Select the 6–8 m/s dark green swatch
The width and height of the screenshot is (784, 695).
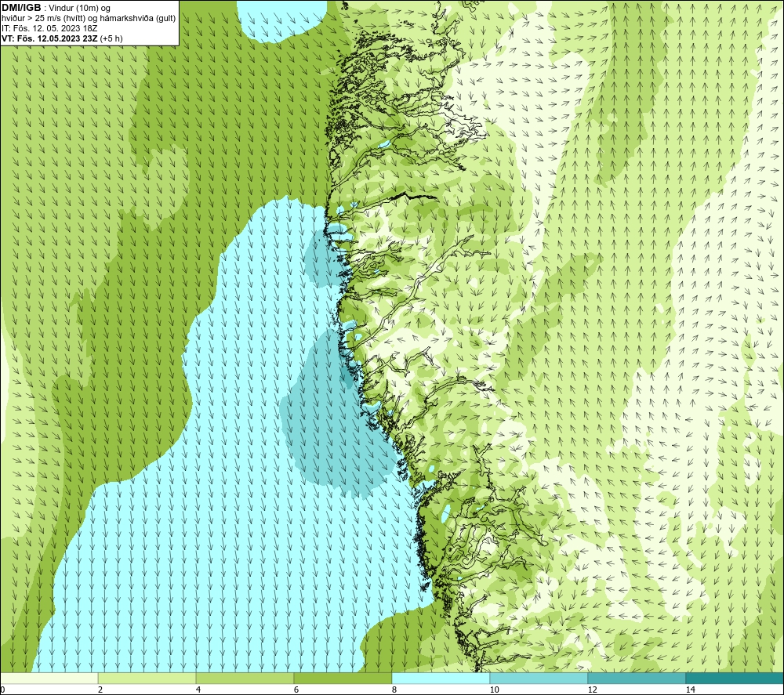pyautogui.click(x=343, y=678)
